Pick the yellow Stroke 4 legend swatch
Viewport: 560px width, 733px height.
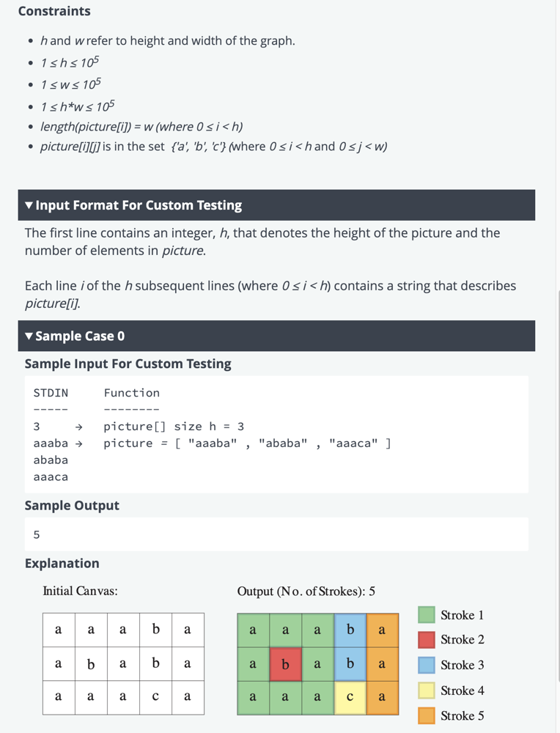[427, 690]
